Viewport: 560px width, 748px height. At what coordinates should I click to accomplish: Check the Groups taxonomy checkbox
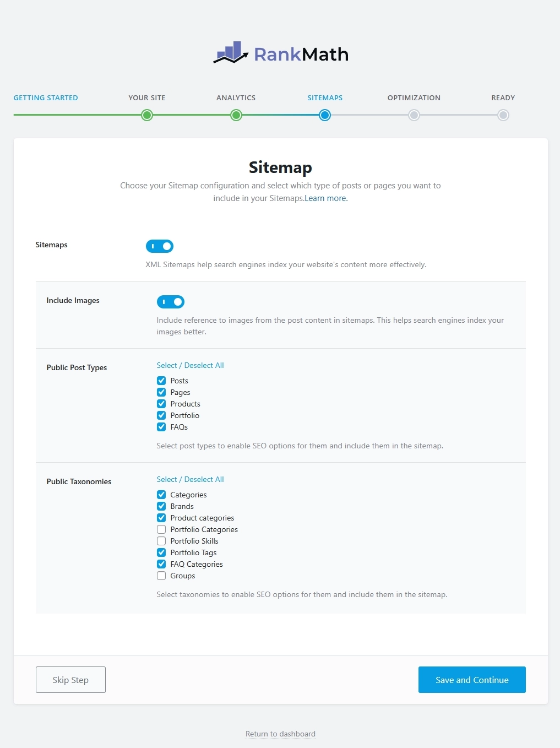point(161,576)
